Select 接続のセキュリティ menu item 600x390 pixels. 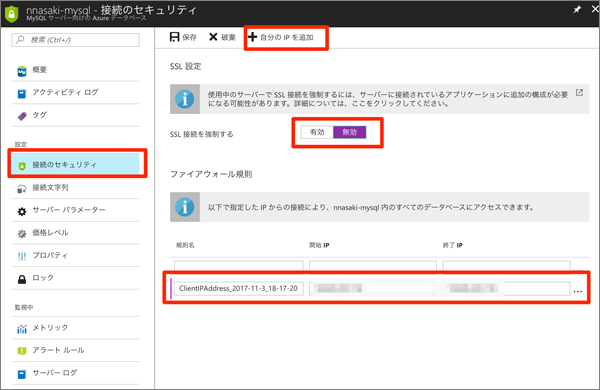point(75,164)
